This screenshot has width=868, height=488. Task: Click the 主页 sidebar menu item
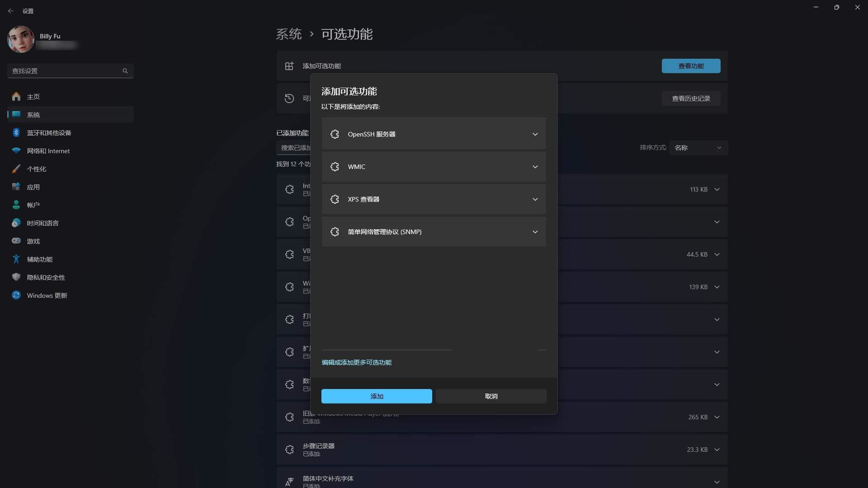pyautogui.click(x=33, y=96)
